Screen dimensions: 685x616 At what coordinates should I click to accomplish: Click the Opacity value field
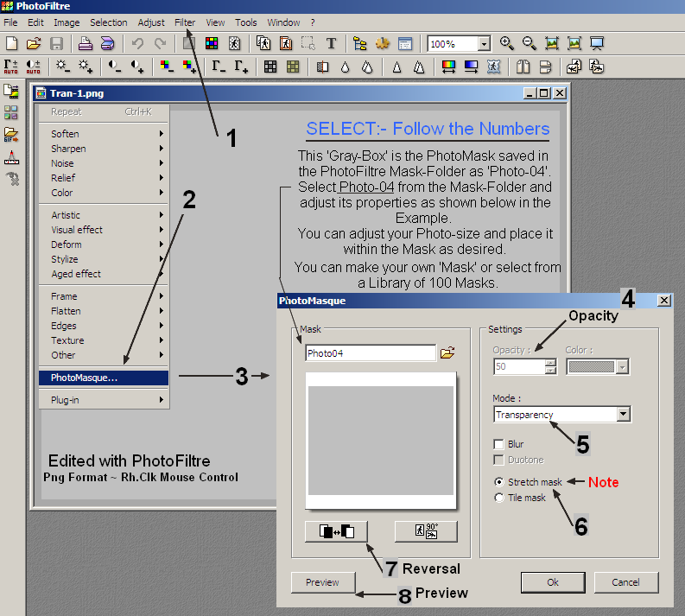(x=519, y=367)
